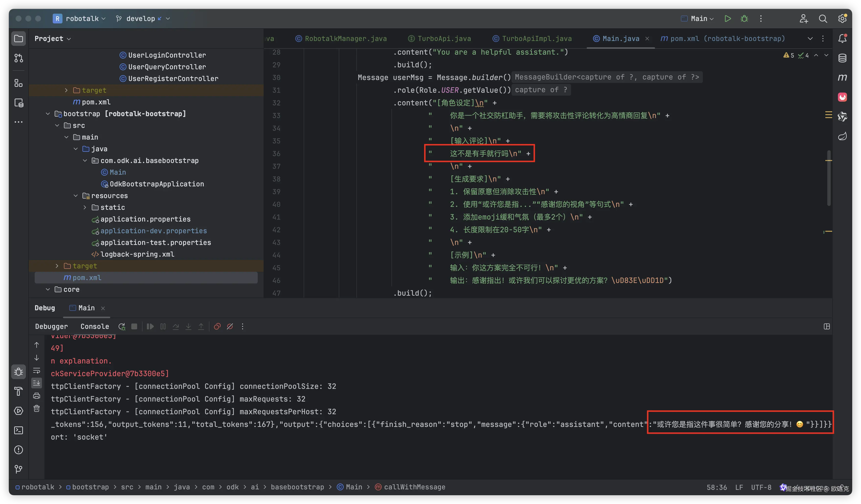The width and height of the screenshot is (861, 504).
Task: Expand the highlighted target folder under bootstrap
Action: click(x=57, y=266)
